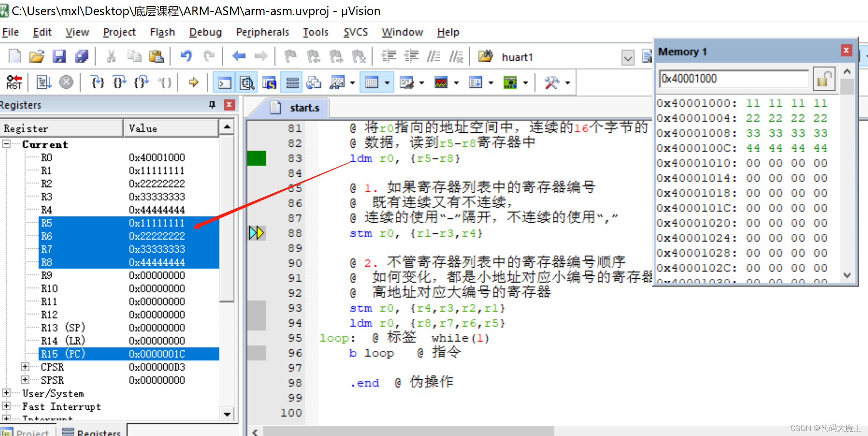
Task: Open the huart1 find combo dropdown
Action: point(628,57)
